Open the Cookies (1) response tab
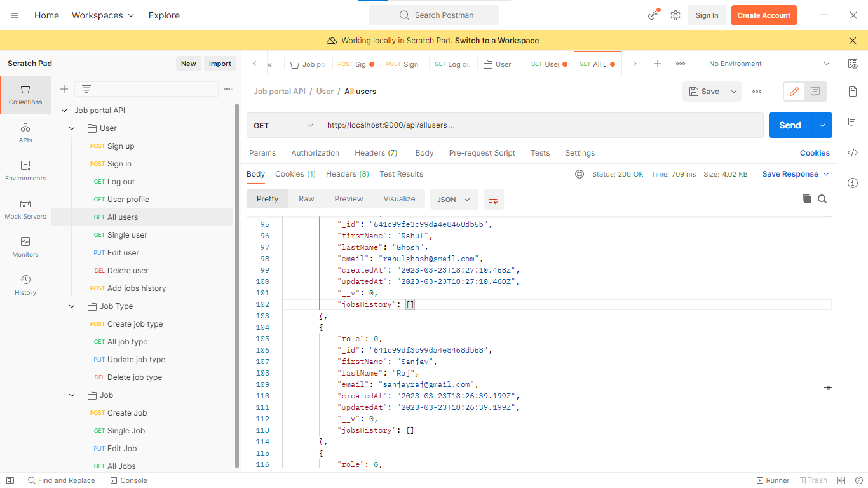The width and height of the screenshot is (868, 488). point(295,173)
